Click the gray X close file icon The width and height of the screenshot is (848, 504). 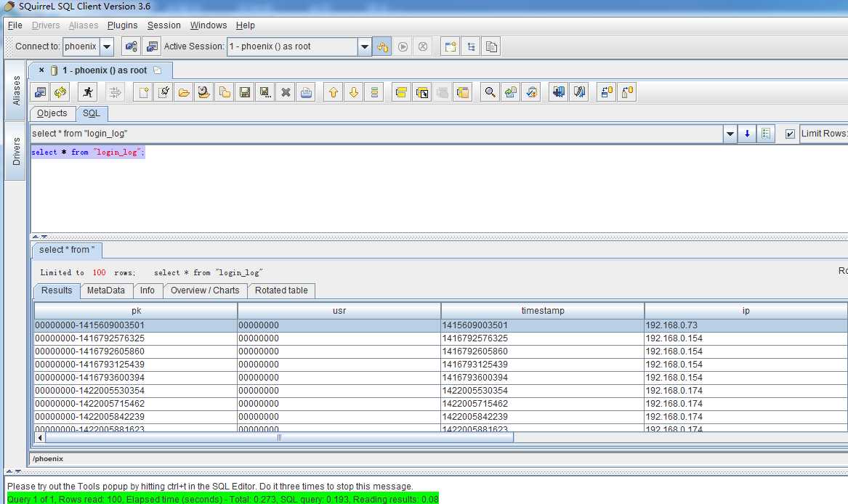[286, 92]
